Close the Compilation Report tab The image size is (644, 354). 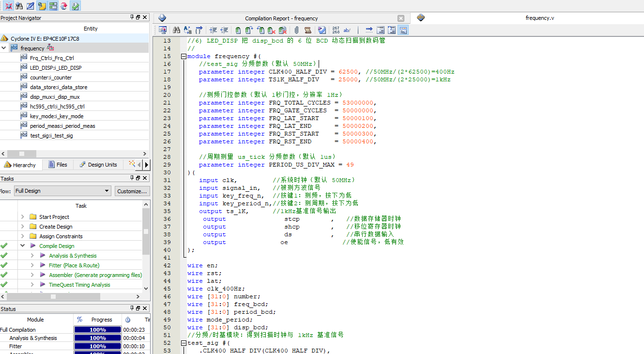[x=401, y=18]
